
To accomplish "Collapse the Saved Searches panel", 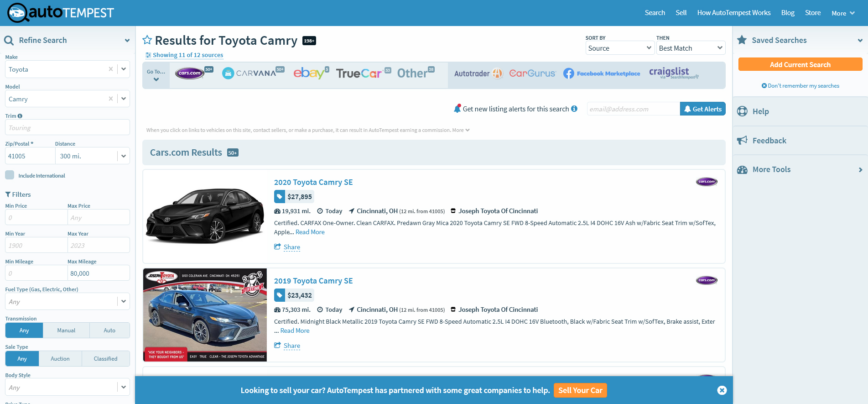I will pyautogui.click(x=860, y=40).
